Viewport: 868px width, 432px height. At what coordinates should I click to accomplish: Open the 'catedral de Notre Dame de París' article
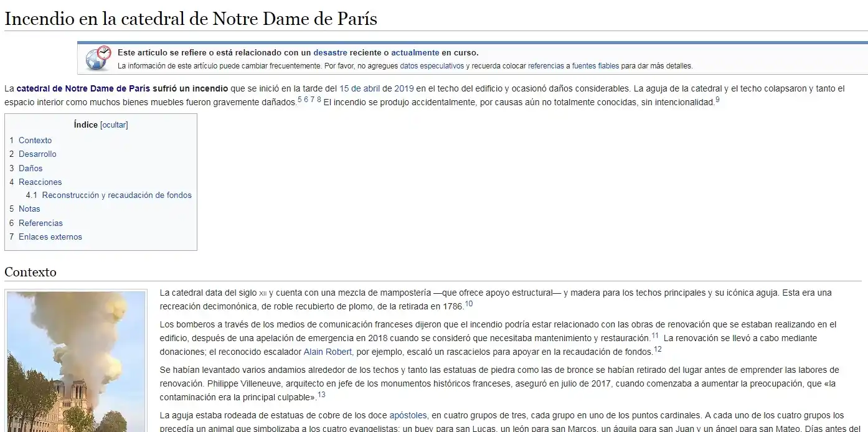(x=70, y=88)
